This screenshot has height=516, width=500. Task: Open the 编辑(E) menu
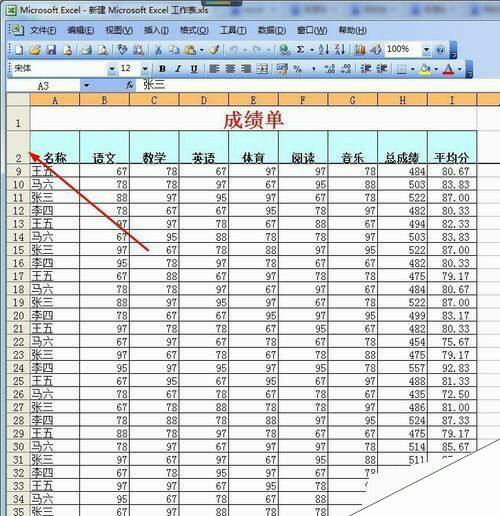click(x=80, y=31)
